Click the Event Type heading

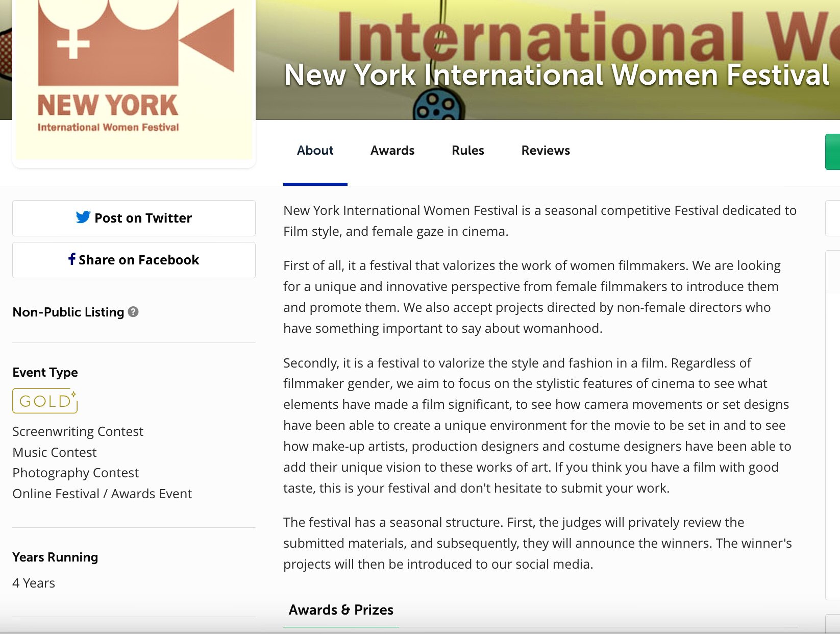tap(45, 372)
